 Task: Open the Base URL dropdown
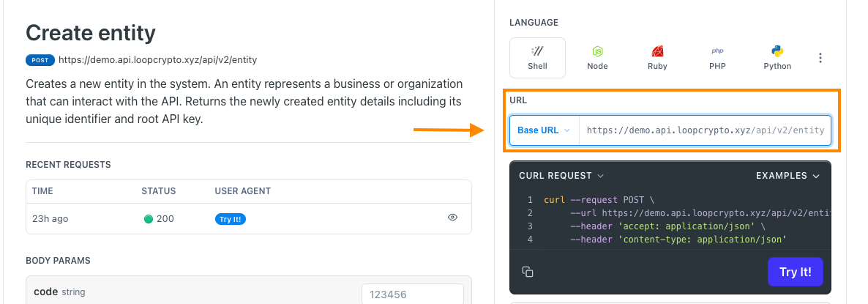545,130
